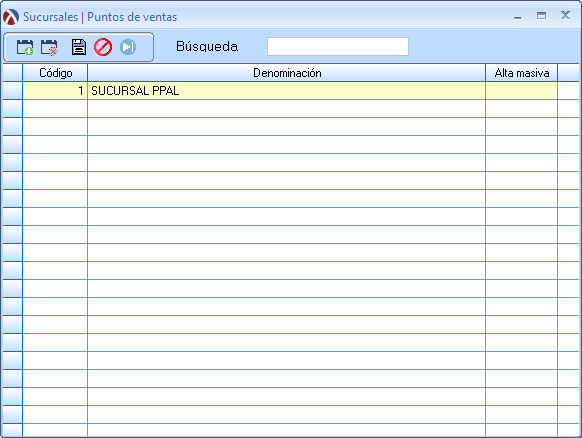This screenshot has width=582, height=438.
Task: Toggle Alta masiva cell for SUCURSAL PPAL
Action: [521, 91]
